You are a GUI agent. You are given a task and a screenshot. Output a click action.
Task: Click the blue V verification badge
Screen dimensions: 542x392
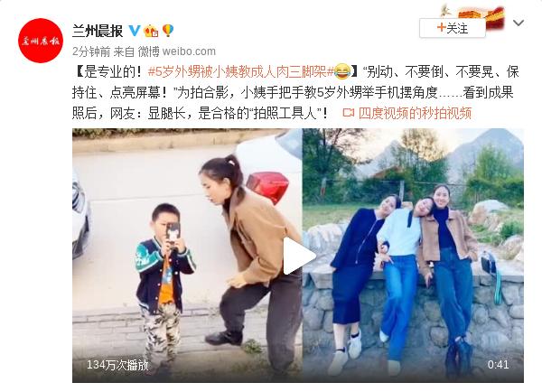pos(135,31)
